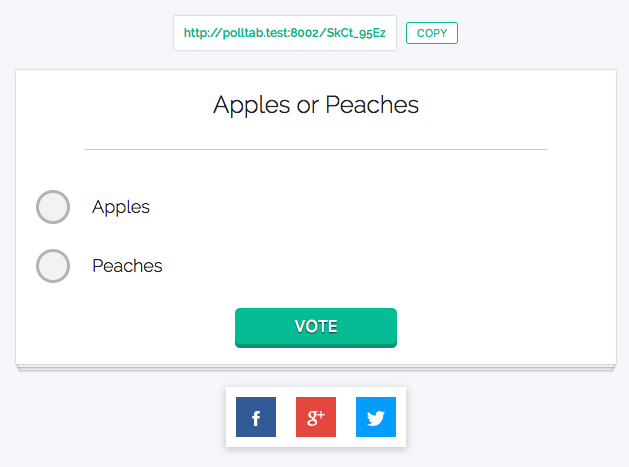Select the Peaches radio button

click(53, 266)
